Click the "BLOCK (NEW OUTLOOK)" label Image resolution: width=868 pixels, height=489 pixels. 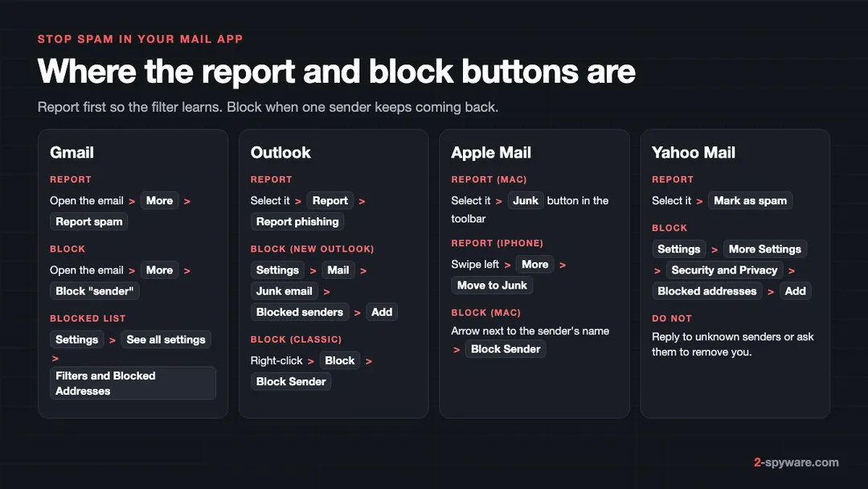pos(312,249)
